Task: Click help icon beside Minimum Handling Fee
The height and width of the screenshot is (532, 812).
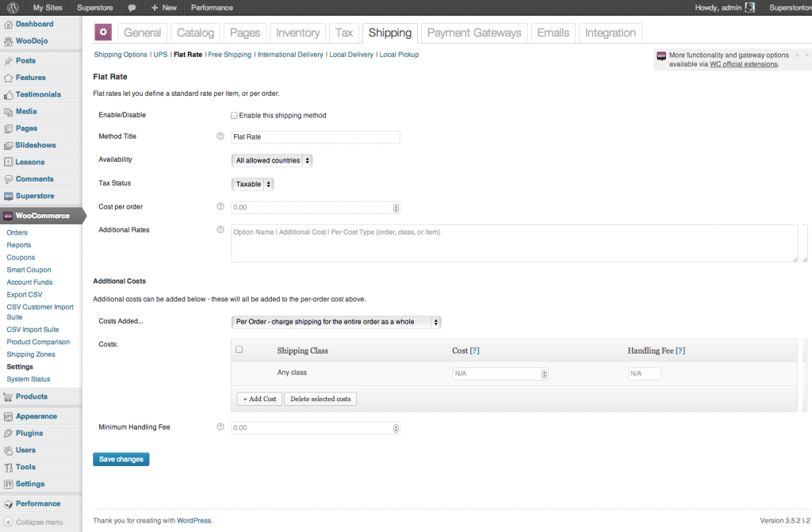Action: [220, 427]
